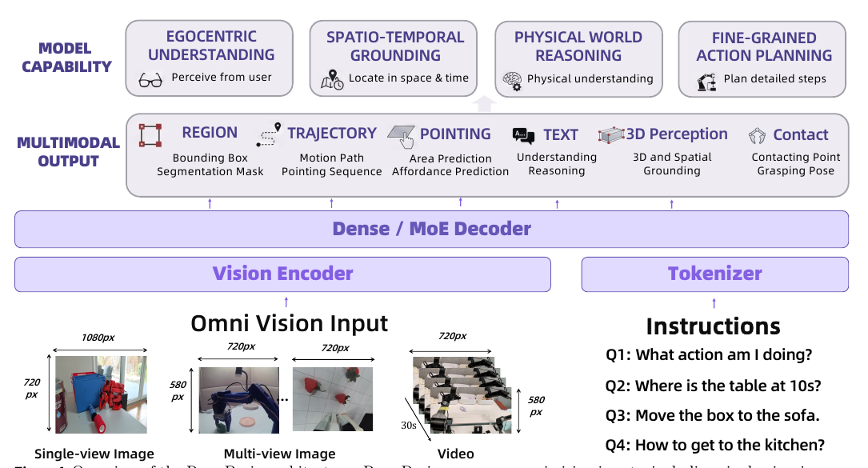The image size is (868, 468).
Task: Click the MULTIMODAL OUTPUT label
Action: pos(68,152)
